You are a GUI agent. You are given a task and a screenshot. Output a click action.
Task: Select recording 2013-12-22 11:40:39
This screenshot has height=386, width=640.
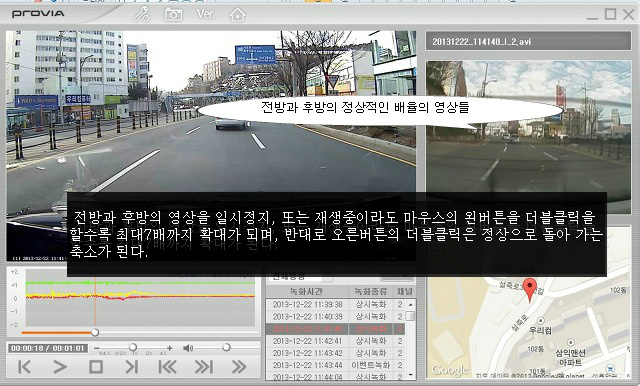coord(337,317)
